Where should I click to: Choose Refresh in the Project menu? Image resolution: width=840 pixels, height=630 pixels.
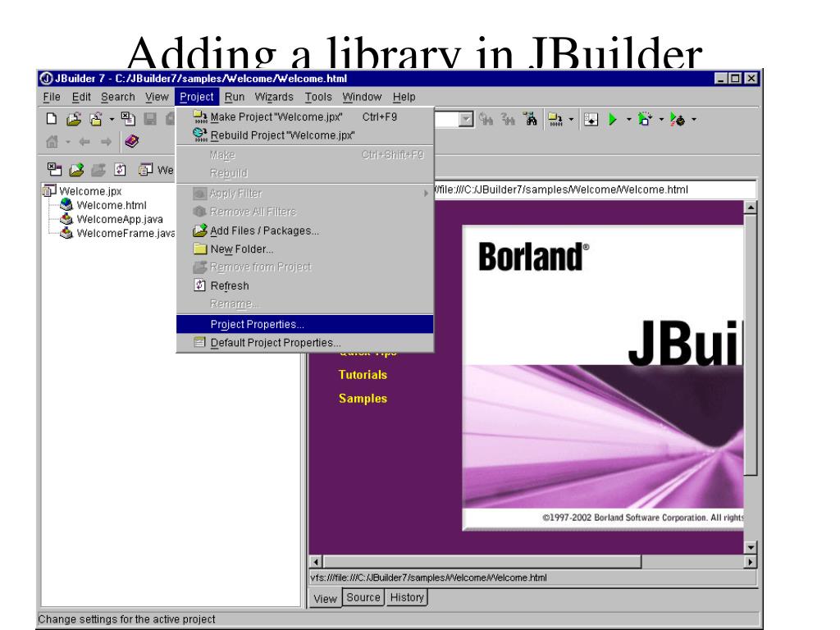[304, 285]
